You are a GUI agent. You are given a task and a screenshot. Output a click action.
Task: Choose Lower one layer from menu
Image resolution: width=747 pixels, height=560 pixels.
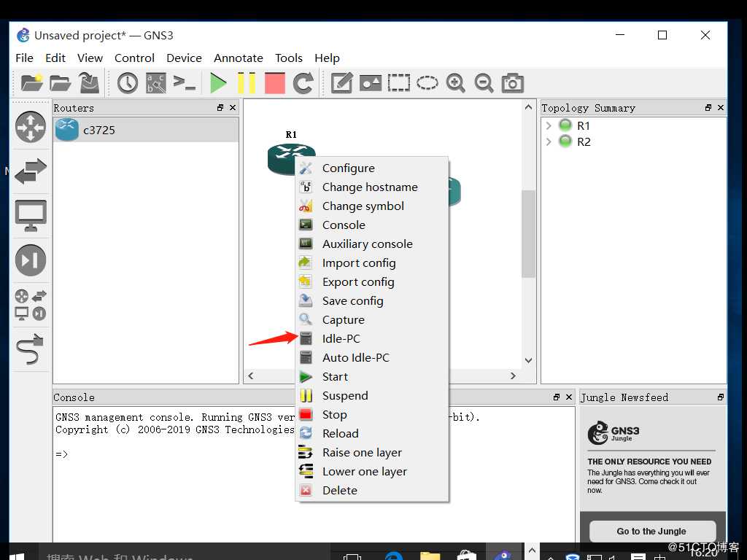click(x=372, y=472)
